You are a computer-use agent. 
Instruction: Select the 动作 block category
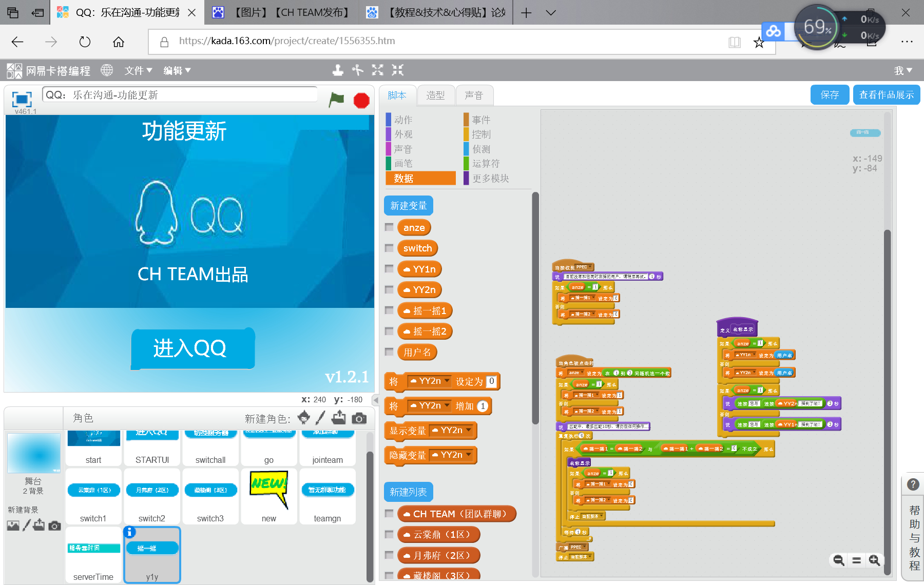[403, 120]
